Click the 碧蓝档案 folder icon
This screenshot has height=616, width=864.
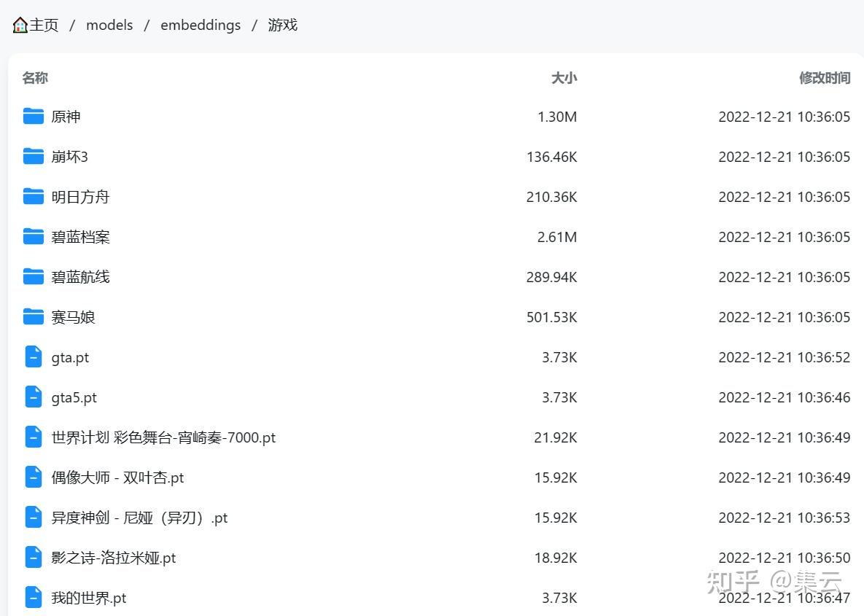pyautogui.click(x=33, y=237)
